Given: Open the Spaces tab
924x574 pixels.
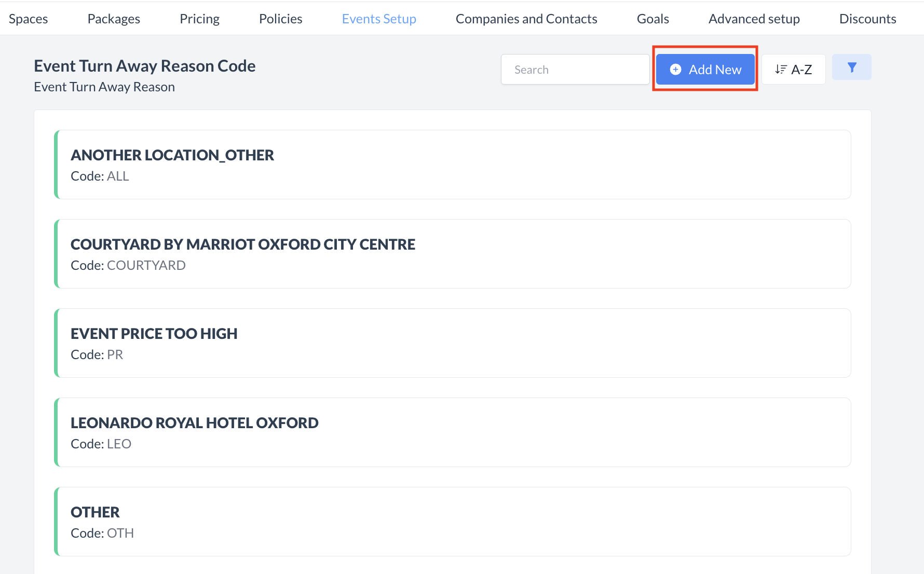Looking at the screenshot, I should coord(29,19).
